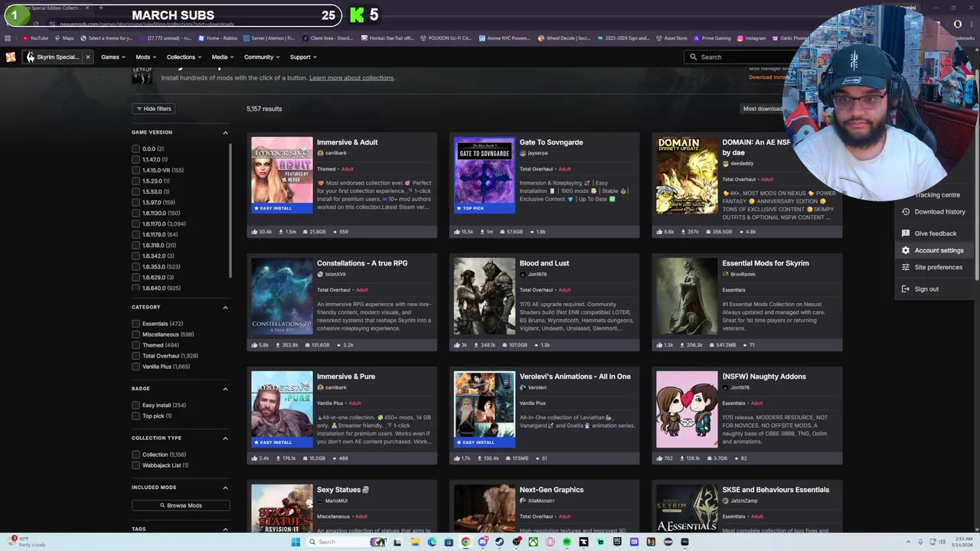Click the Google Chrome taskbar icon

(x=465, y=542)
